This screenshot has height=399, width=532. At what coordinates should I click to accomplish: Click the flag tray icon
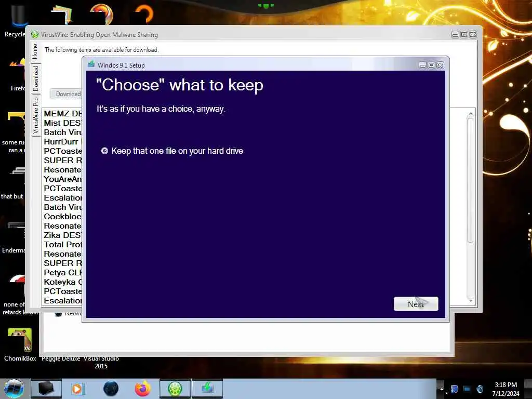point(455,389)
